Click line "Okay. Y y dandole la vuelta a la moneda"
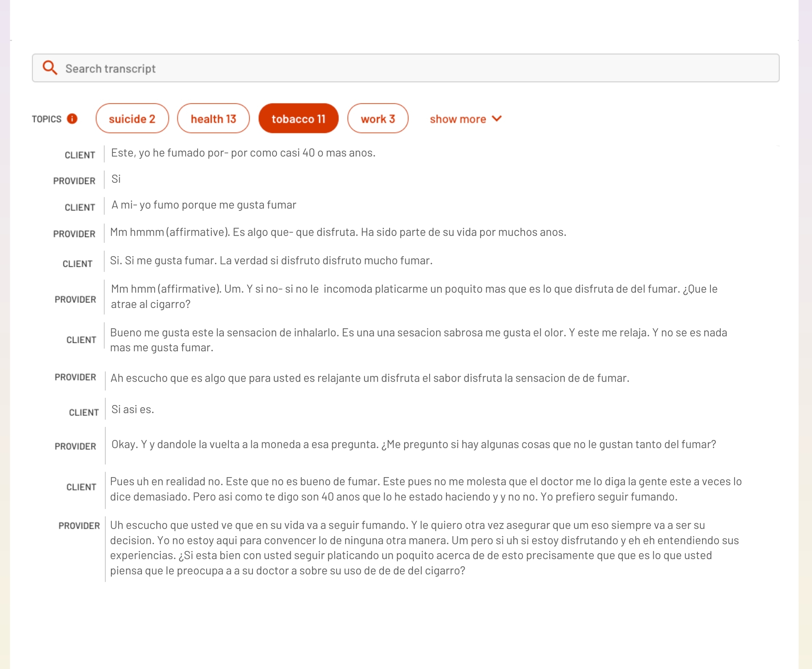 [x=414, y=444]
